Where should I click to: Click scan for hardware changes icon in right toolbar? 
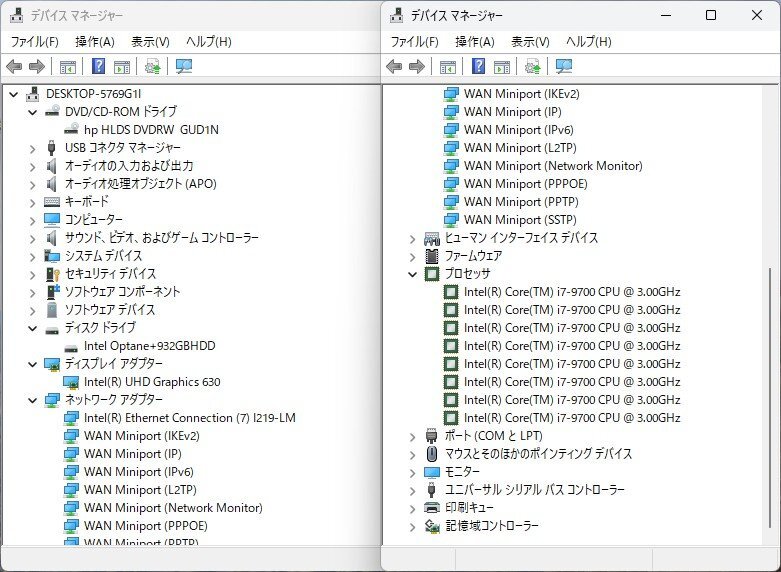563,66
